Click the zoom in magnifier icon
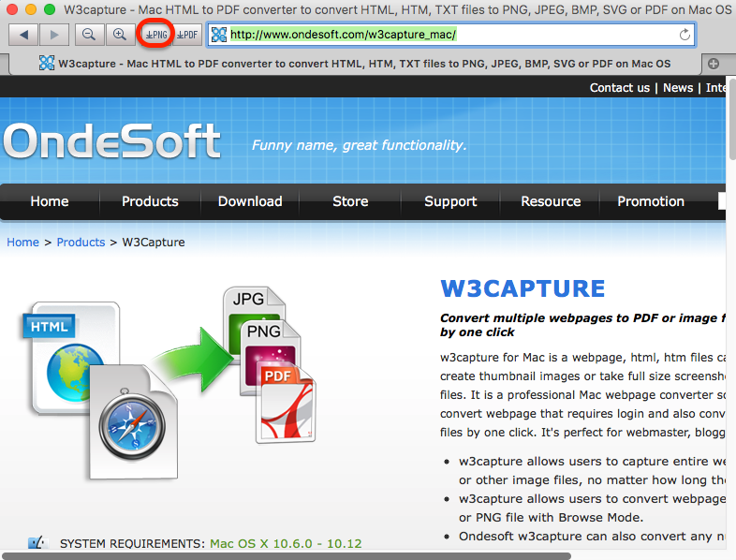 point(120,35)
